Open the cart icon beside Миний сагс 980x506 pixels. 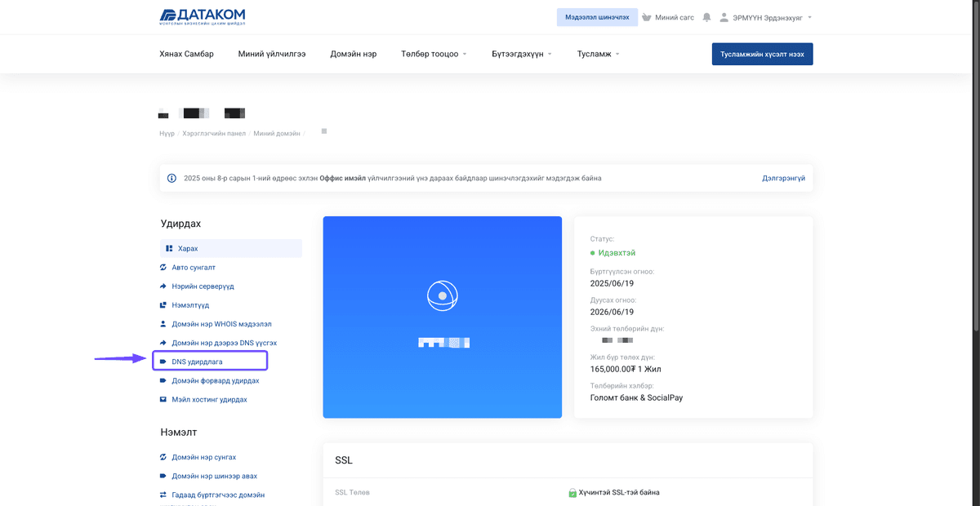647,17
